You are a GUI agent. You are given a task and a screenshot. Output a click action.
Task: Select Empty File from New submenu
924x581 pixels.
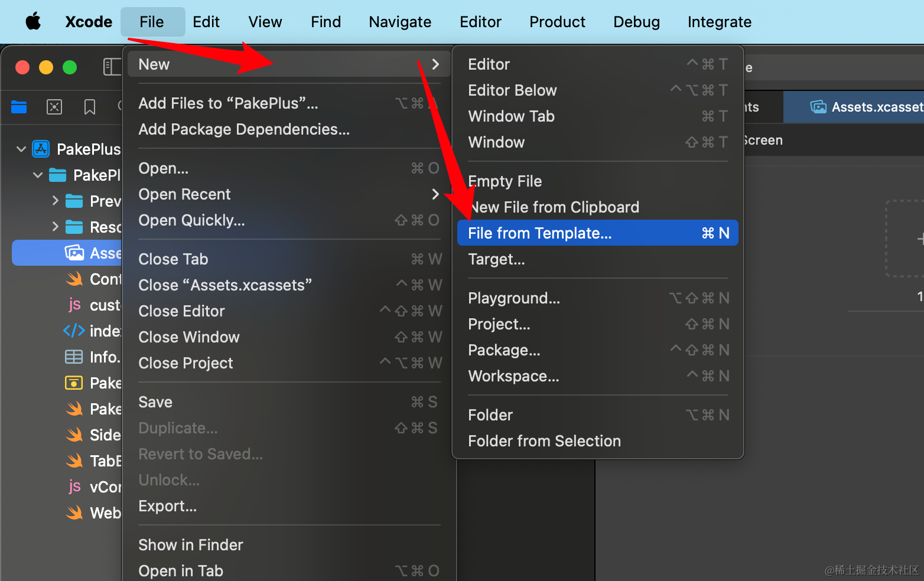pos(505,181)
